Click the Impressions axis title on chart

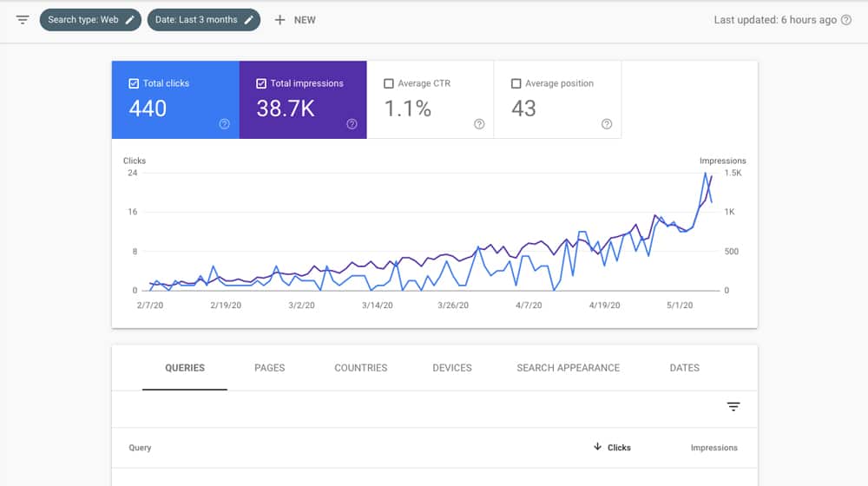click(x=722, y=161)
